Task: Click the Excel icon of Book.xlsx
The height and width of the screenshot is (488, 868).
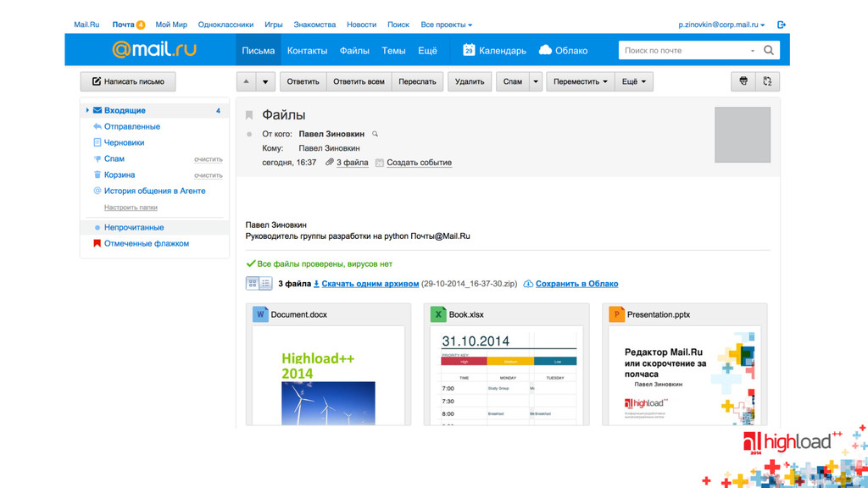Action: point(438,314)
